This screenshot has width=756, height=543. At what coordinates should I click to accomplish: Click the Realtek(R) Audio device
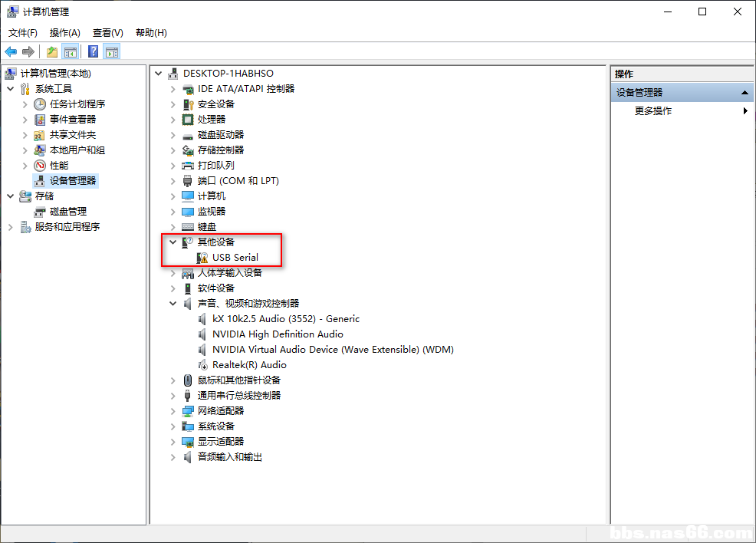point(249,365)
